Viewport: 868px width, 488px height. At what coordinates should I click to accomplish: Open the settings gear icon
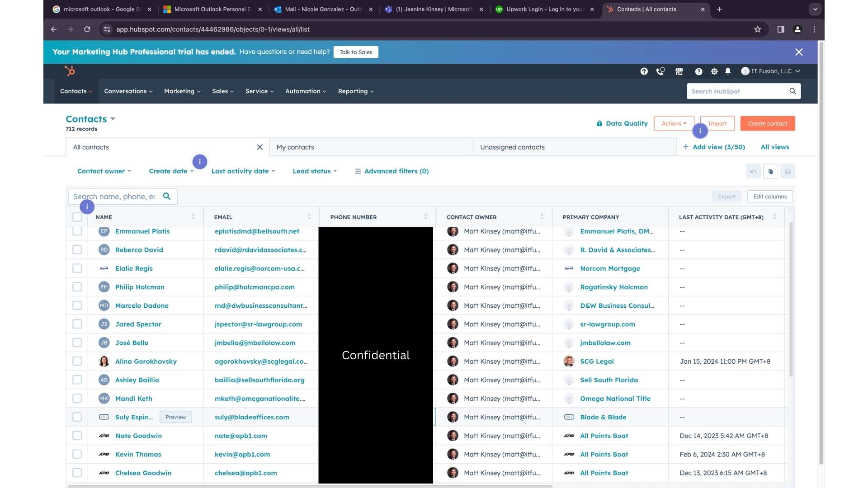(x=714, y=71)
